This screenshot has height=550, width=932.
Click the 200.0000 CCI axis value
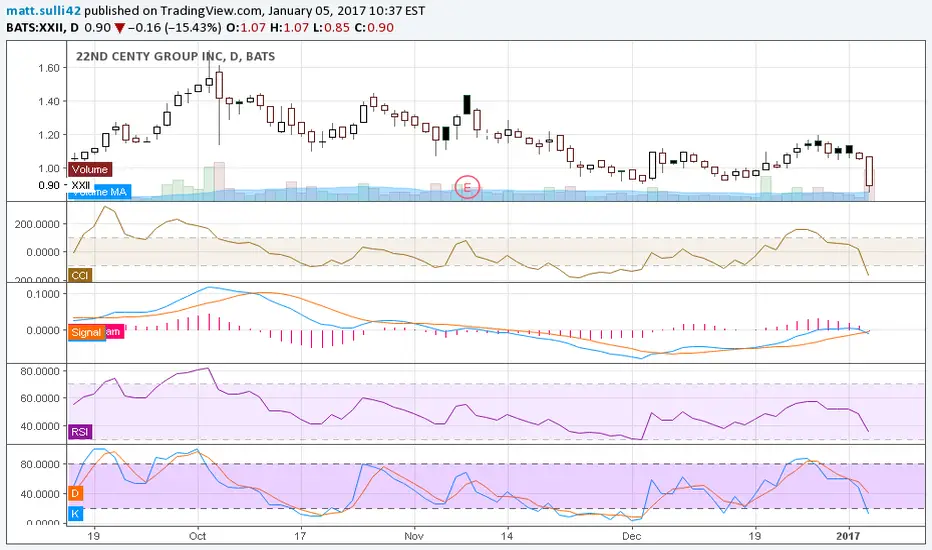click(37, 224)
